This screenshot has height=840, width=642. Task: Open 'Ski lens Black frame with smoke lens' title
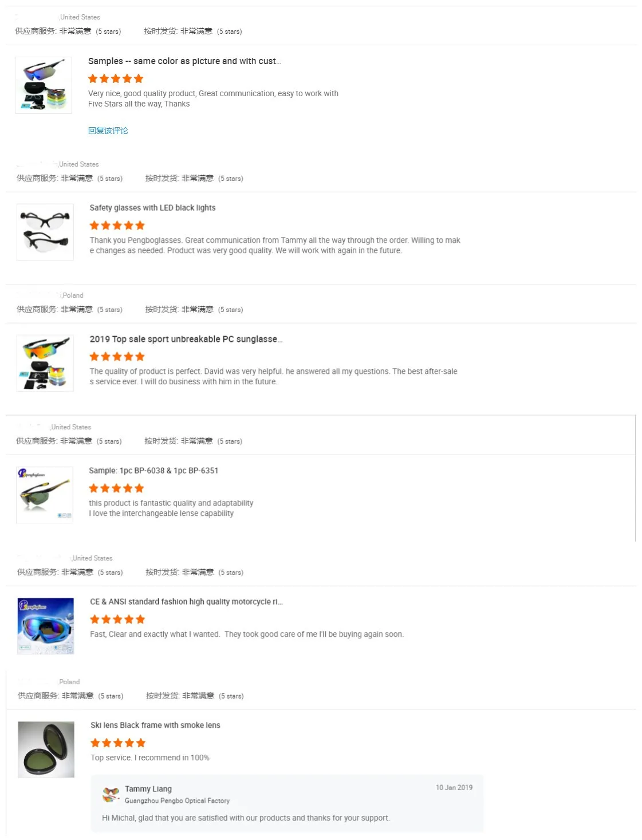pyautogui.click(x=155, y=725)
